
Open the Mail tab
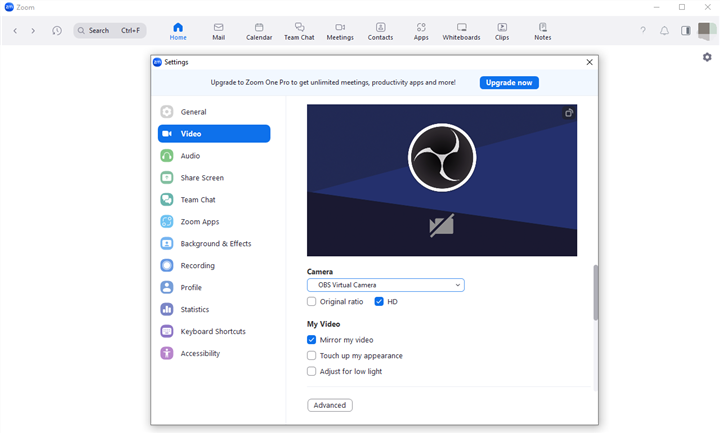(219, 31)
